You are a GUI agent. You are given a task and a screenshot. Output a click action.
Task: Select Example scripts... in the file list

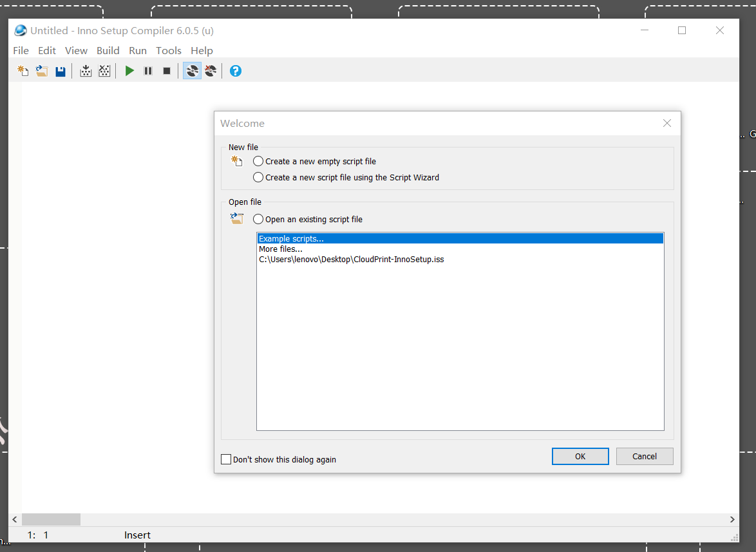460,238
